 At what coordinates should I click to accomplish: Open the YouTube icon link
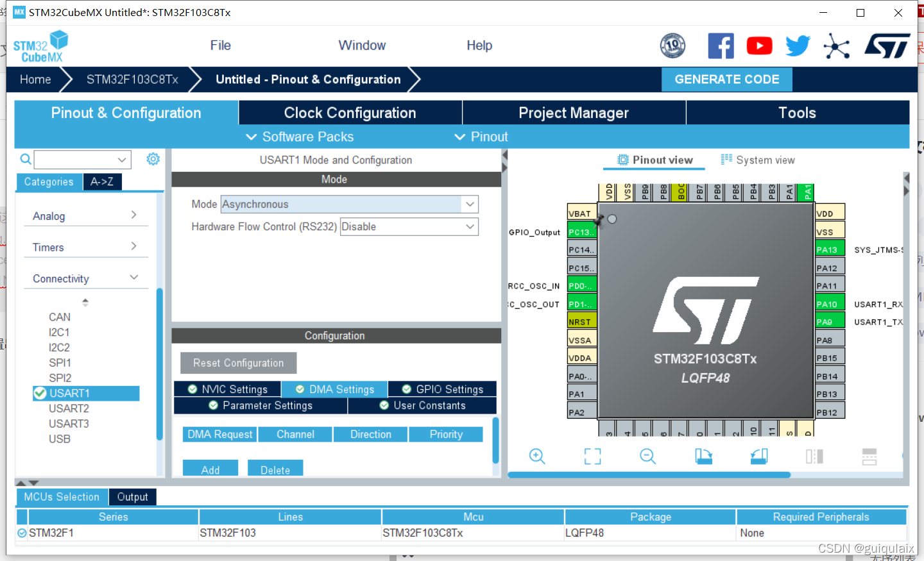759,46
